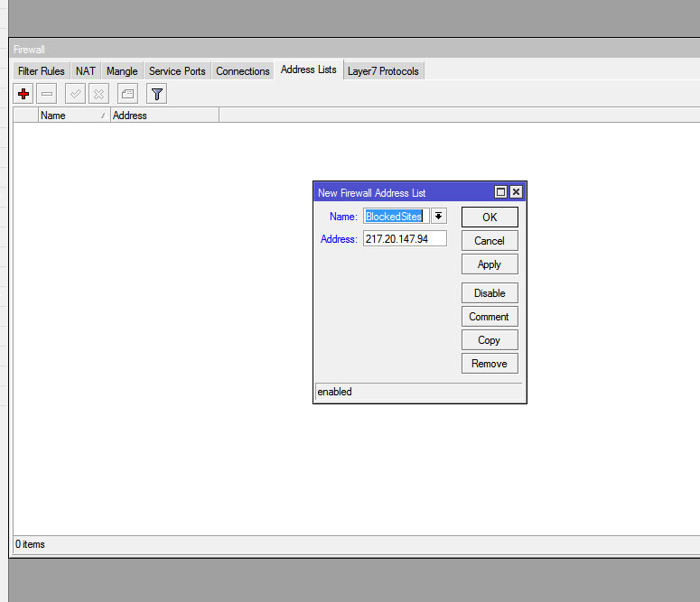The width and height of the screenshot is (700, 602).
Task: Click the Address column header
Action: tap(163, 116)
